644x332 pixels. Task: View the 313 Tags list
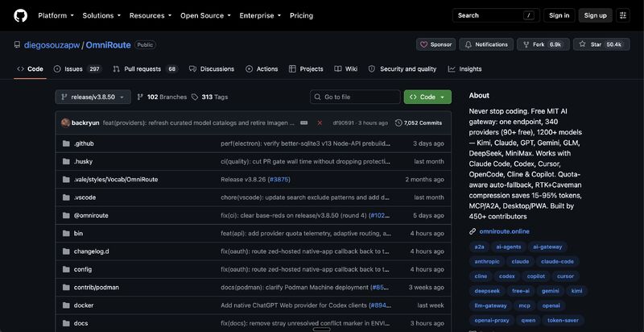click(209, 97)
